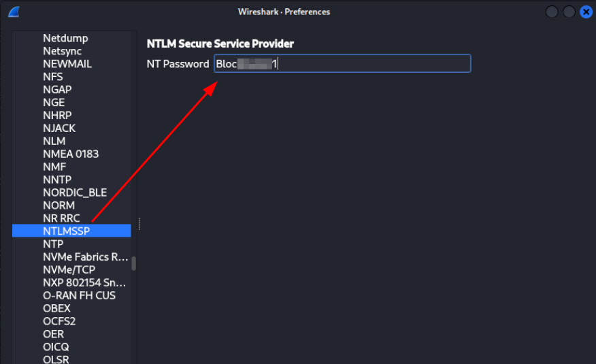596x364 pixels.
Task: Minimize the Preferences window
Action: (x=552, y=12)
